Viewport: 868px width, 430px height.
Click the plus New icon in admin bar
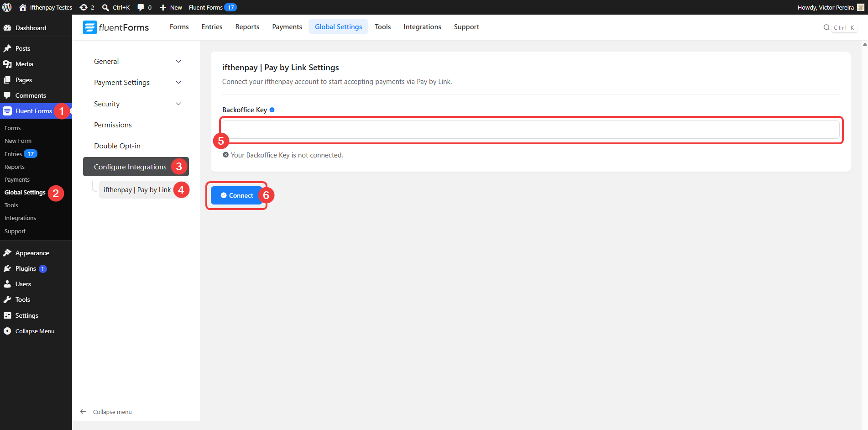coord(163,7)
